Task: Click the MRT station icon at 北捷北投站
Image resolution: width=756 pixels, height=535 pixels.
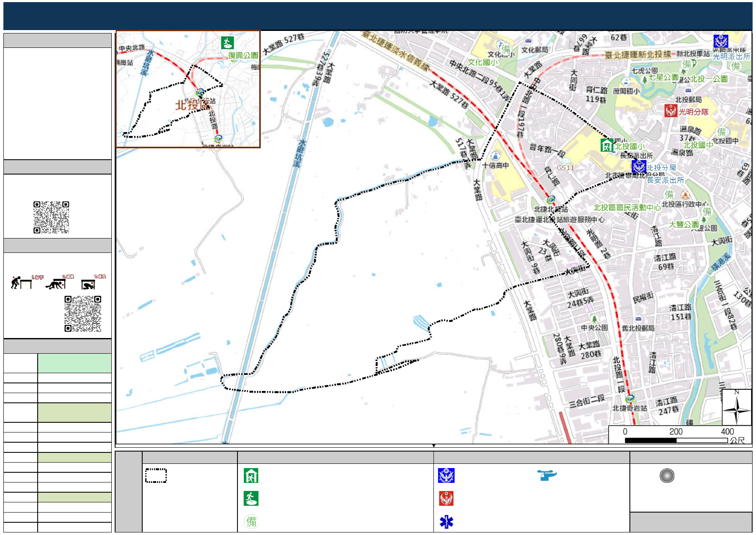Action: (550, 200)
